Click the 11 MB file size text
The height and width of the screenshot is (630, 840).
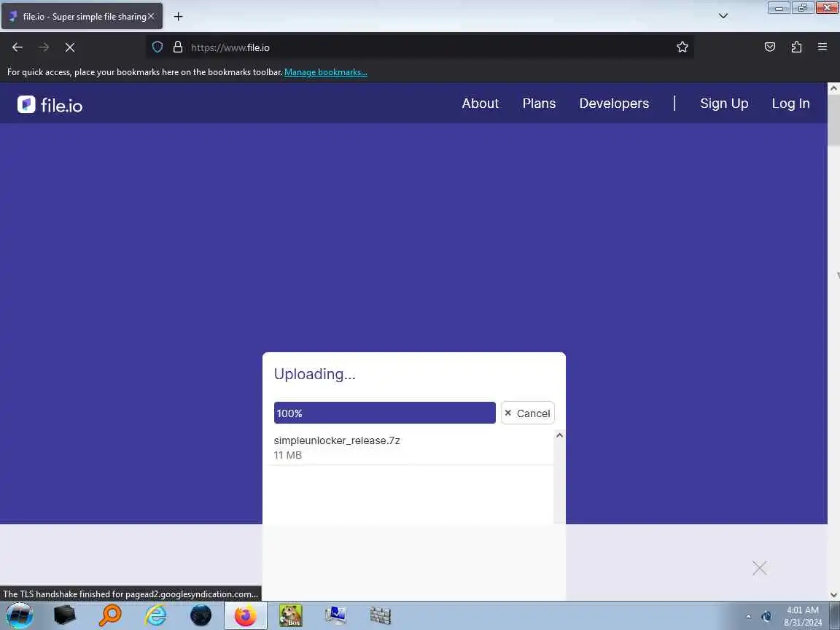tap(288, 455)
